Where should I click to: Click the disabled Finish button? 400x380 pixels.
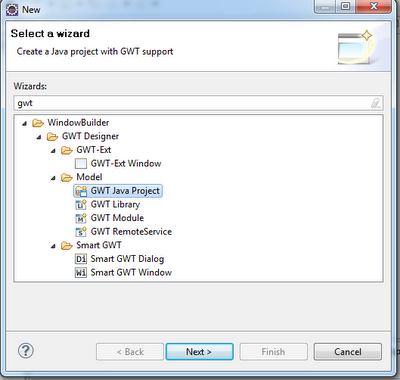click(273, 352)
